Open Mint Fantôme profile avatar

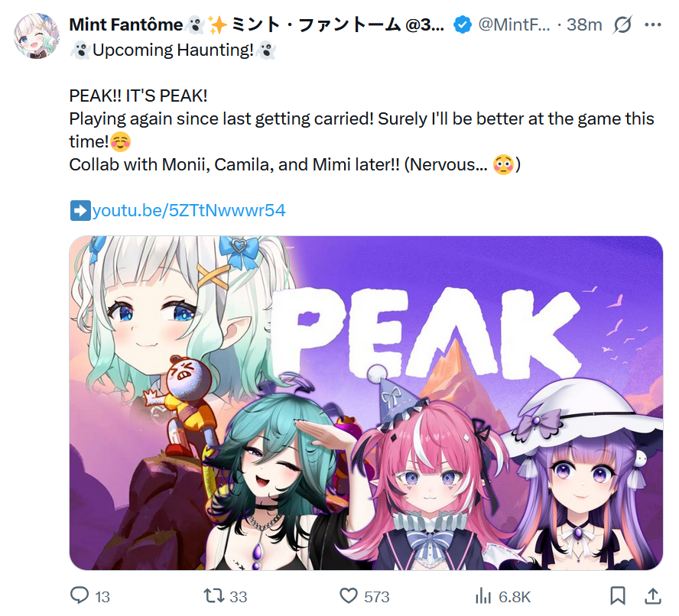37,36
